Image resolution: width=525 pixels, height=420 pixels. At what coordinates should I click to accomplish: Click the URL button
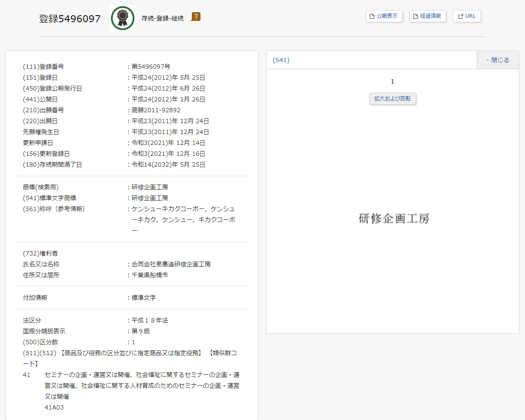click(x=467, y=16)
